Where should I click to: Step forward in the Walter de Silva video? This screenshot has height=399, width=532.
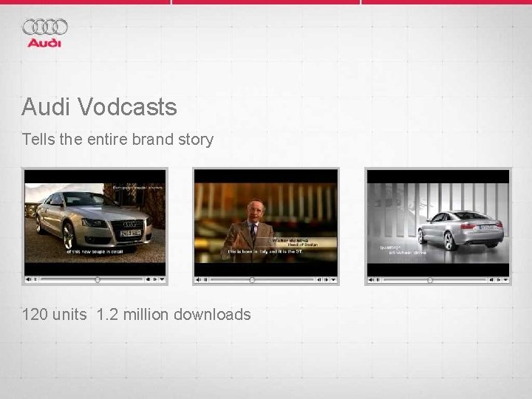tap(326, 280)
